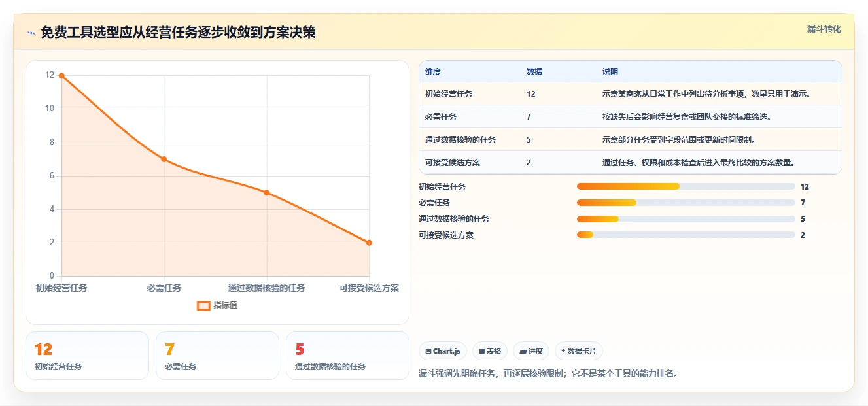Viewport: 868px width, 406px height.
Task: Click the y-axis tick label 0
Action: [52, 276]
